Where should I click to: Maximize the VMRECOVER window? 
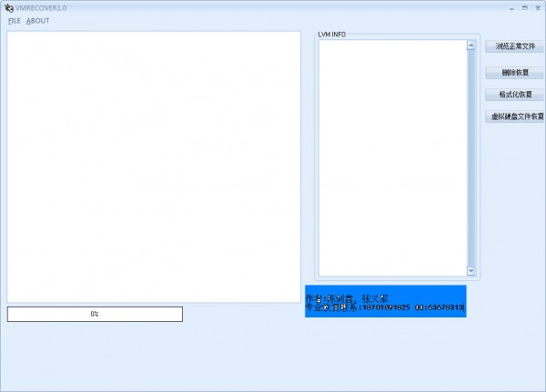pyautogui.click(x=525, y=8)
